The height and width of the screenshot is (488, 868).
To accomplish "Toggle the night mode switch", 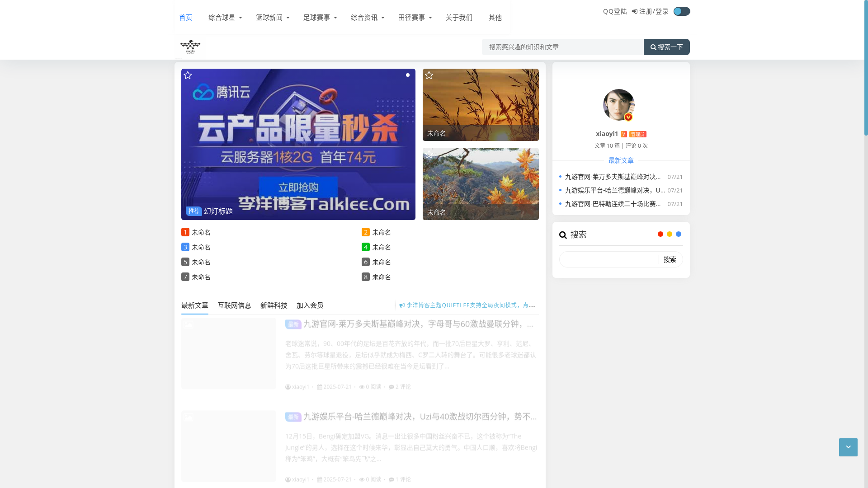I will coord(682,11).
